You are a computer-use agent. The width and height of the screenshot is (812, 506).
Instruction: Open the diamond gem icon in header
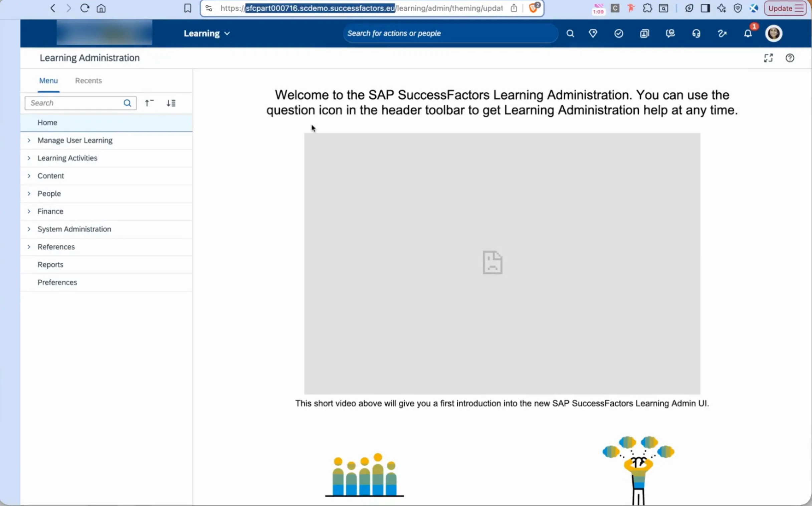tap(593, 33)
